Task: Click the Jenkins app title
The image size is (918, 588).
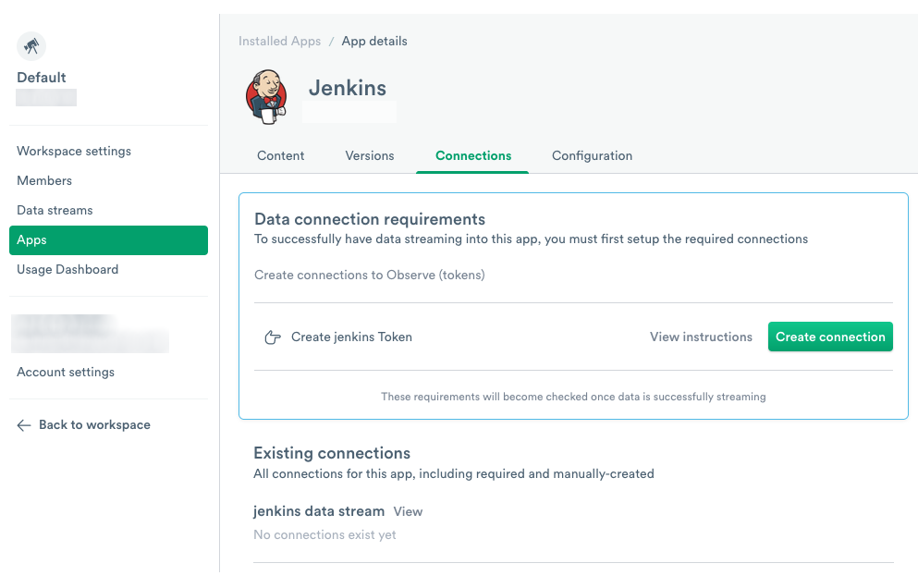Action: click(348, 88)
